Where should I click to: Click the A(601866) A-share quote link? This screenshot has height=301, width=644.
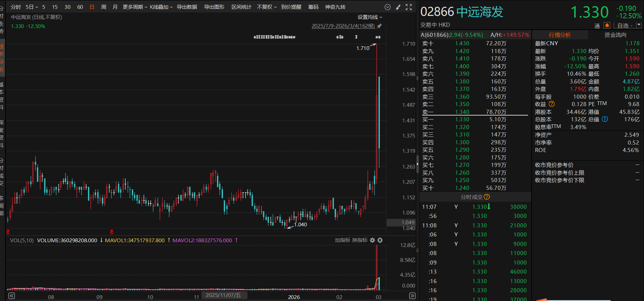pyautogui.click(x=452, y=35)
